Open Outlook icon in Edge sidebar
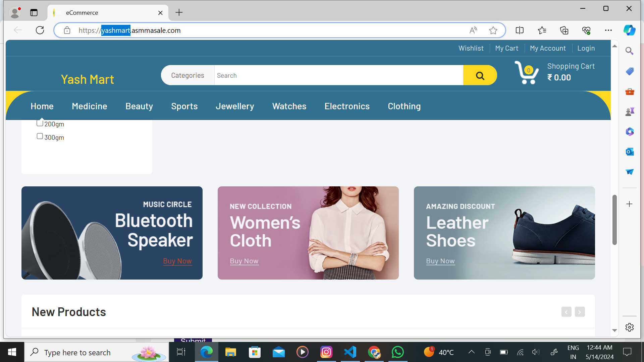 click(x=630, y=152)
